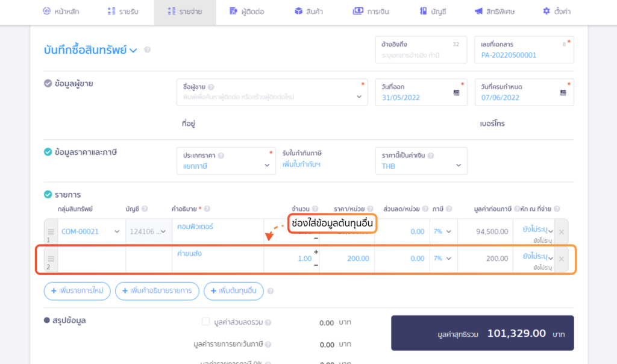The width and height of the screenshot is (617, 364).
Task: Enable the มูลค่าส่วนลดรวม checkbox
Action: (x=206, y=322)
